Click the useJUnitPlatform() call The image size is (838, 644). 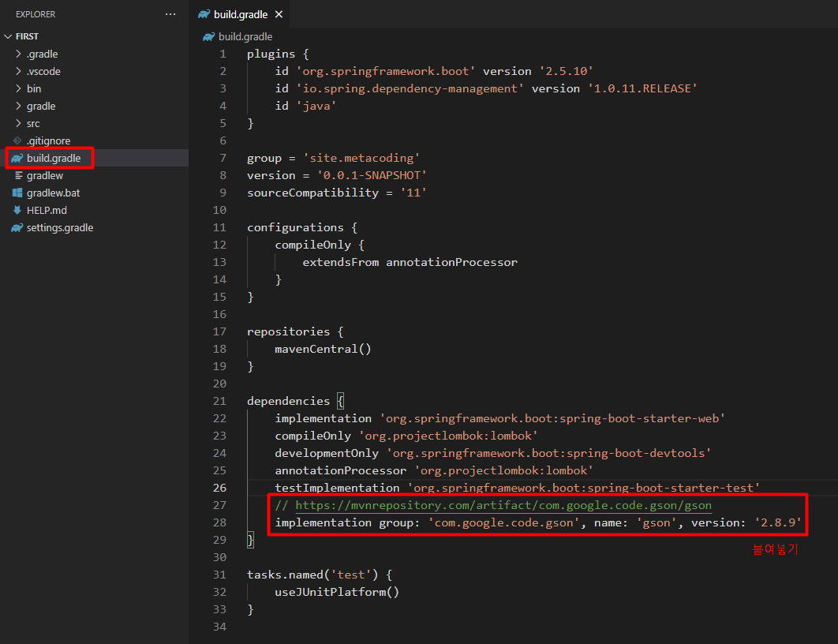[337, 592]
